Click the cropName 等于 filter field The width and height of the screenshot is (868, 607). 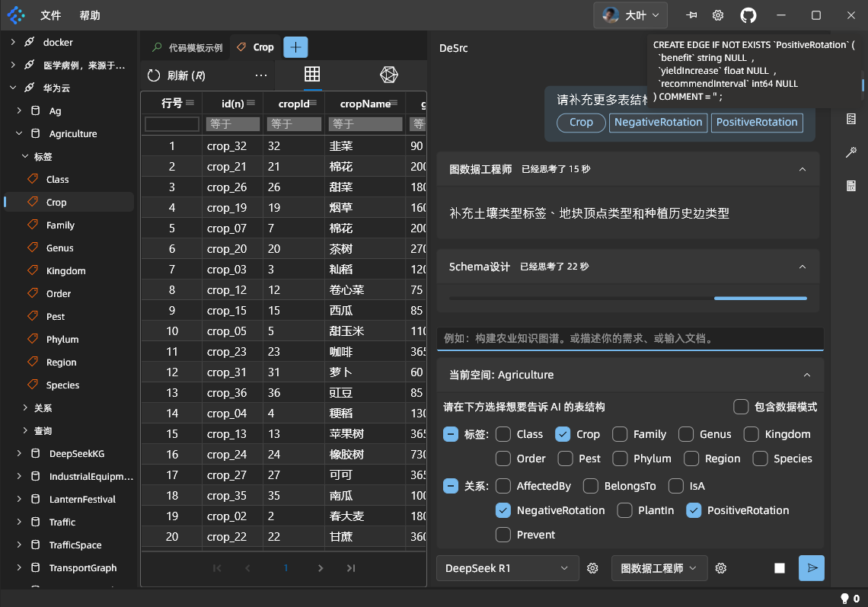365,124
